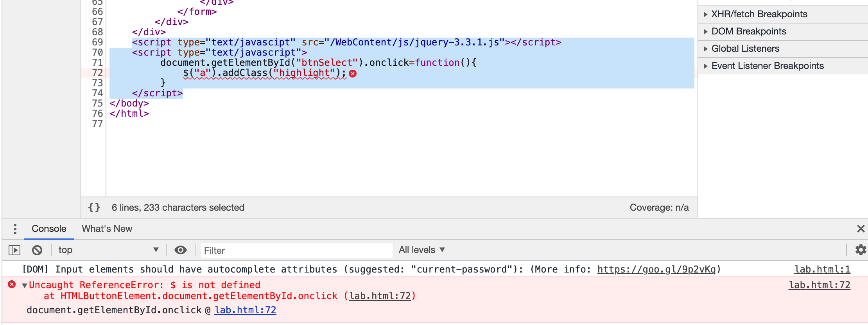Open the goo.gl/9p2vKq info link
This screenshot has width=868, height=325.
click(x=656, y=269)
